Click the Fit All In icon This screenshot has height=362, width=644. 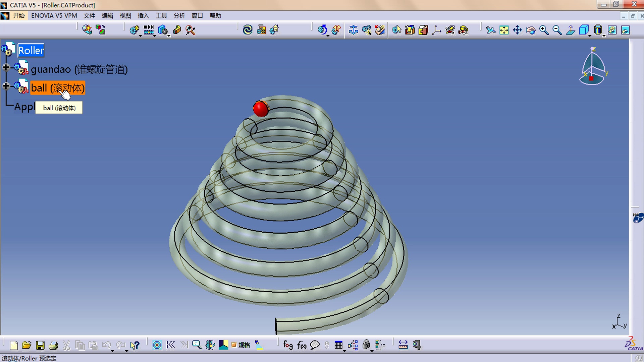(x=504, y=30)
